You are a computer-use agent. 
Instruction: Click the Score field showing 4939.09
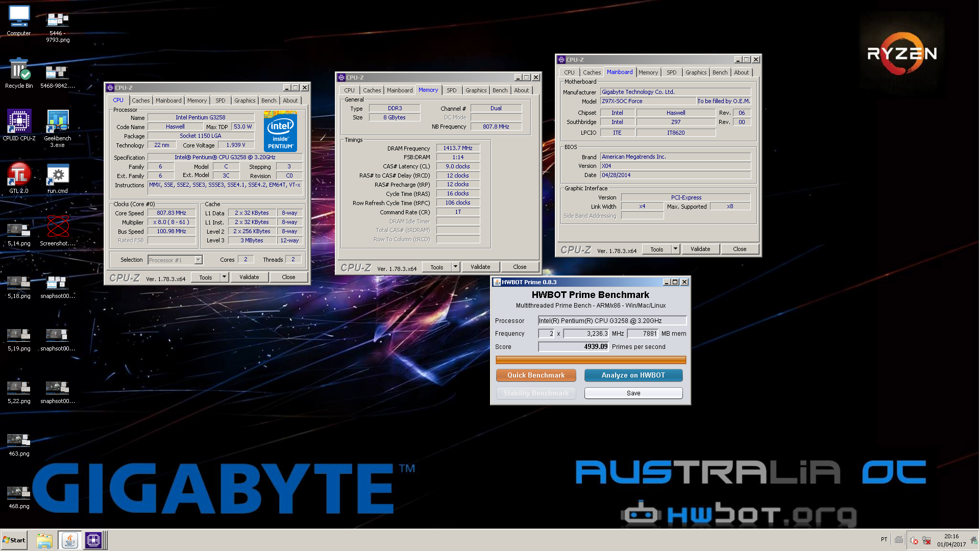[x=574, y=346]
